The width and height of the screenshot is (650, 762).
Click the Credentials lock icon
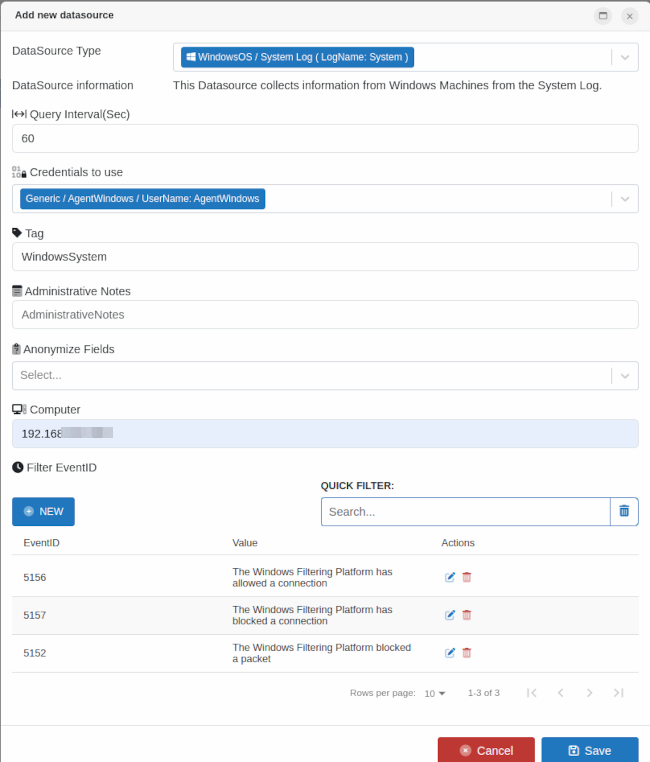pos(19,172)
